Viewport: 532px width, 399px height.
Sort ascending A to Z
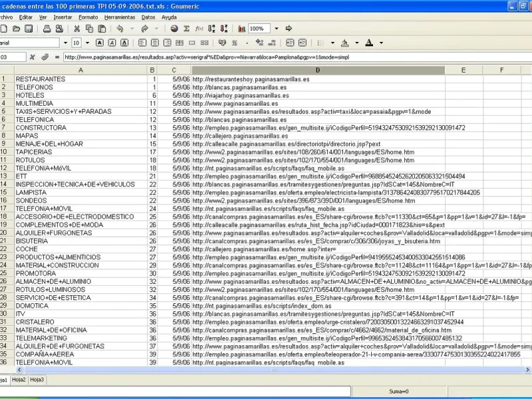(x=211, y=29)
